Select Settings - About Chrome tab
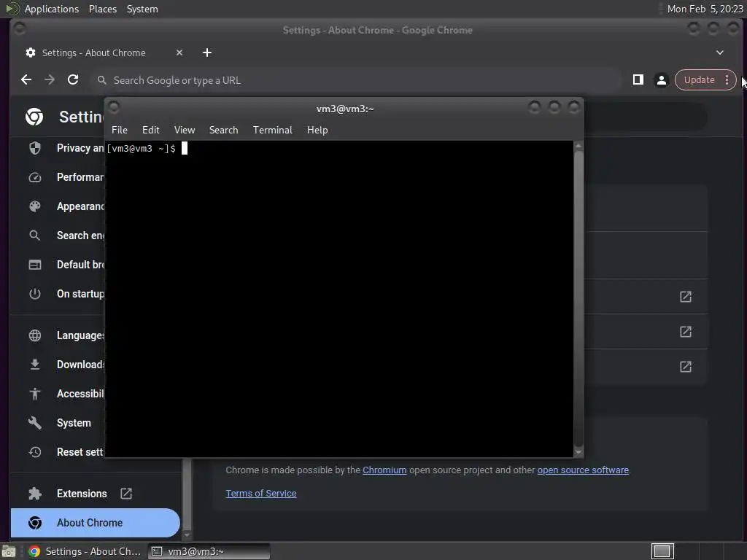Screen dimensions: 747x560 [94, 52]
